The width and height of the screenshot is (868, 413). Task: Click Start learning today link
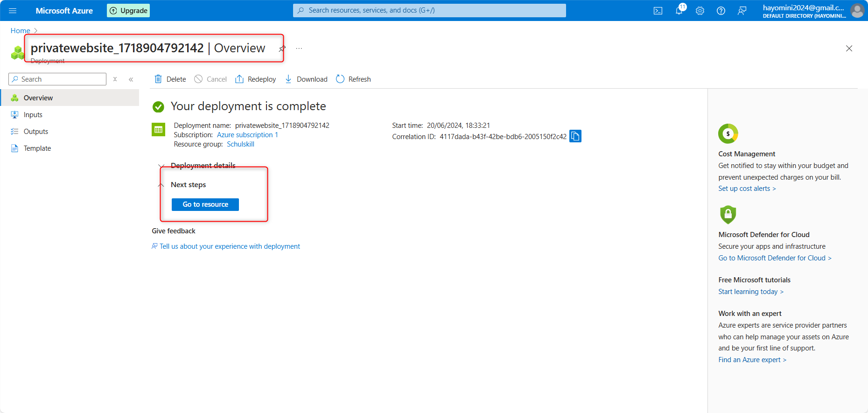coord(751,292)
